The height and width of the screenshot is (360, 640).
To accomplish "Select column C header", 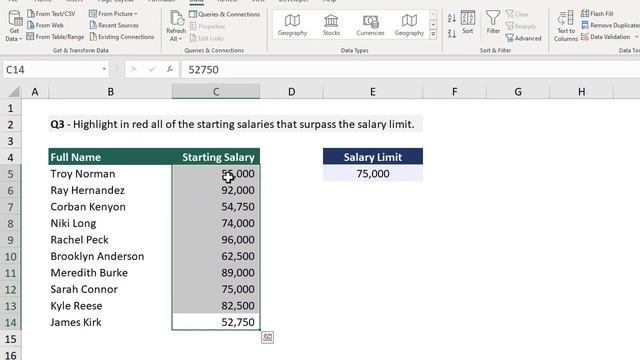I will (x=216, y=92).
